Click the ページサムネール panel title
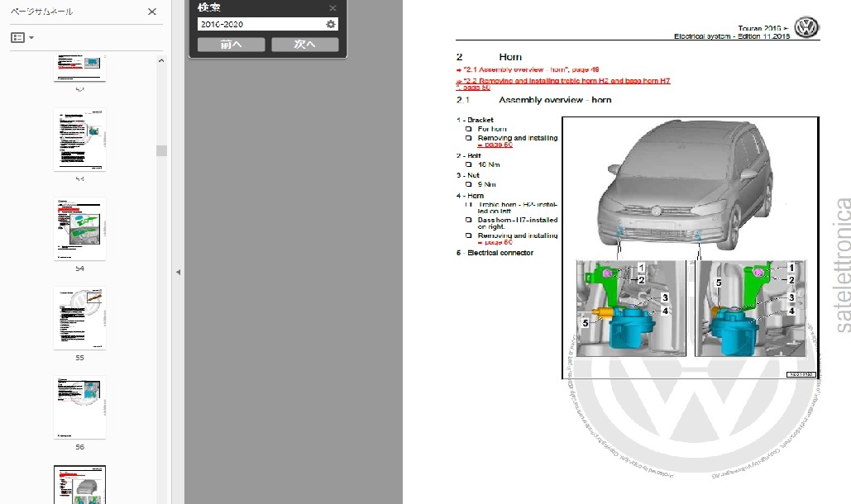The image size is (851, 504). coord(42,12)
